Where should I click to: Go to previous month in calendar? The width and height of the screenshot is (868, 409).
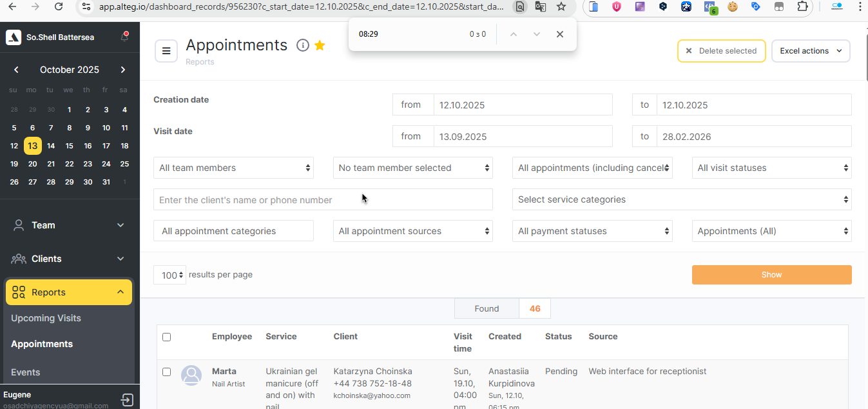[x=16, y=70]
